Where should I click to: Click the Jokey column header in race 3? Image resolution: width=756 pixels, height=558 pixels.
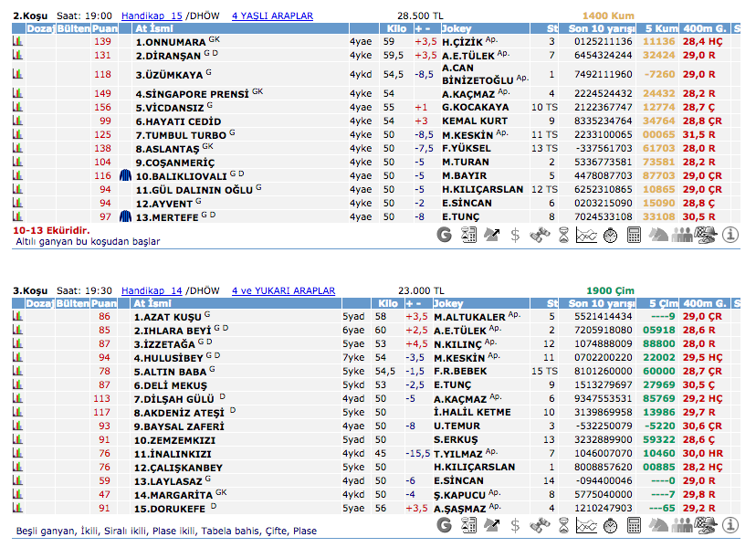point(448,303)
